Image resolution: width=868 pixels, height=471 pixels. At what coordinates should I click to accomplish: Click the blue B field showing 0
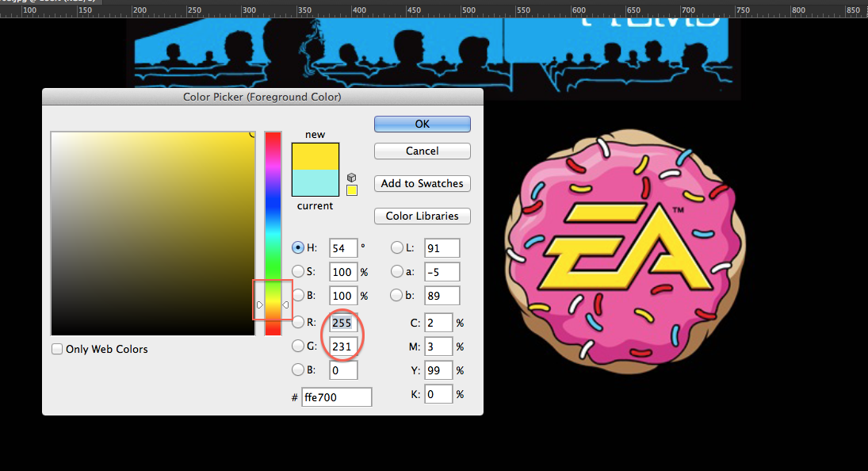343,370
